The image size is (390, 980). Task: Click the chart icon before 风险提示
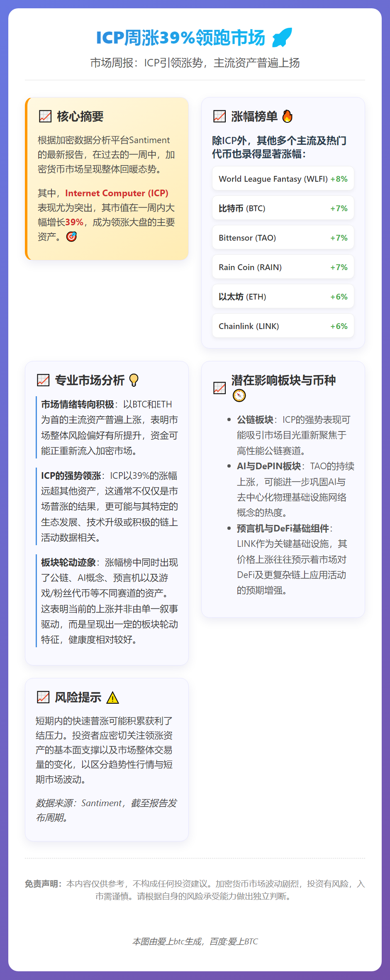click(x=43, y=697)
